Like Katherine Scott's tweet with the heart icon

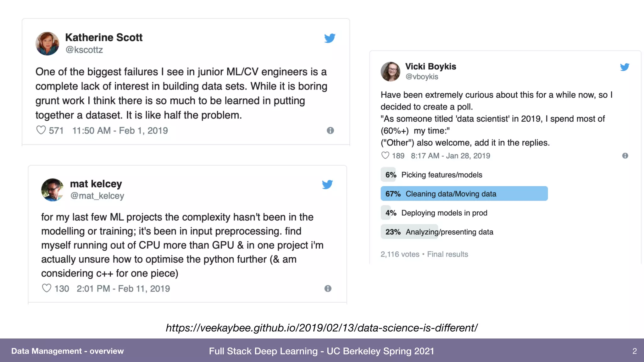point(41,130)
